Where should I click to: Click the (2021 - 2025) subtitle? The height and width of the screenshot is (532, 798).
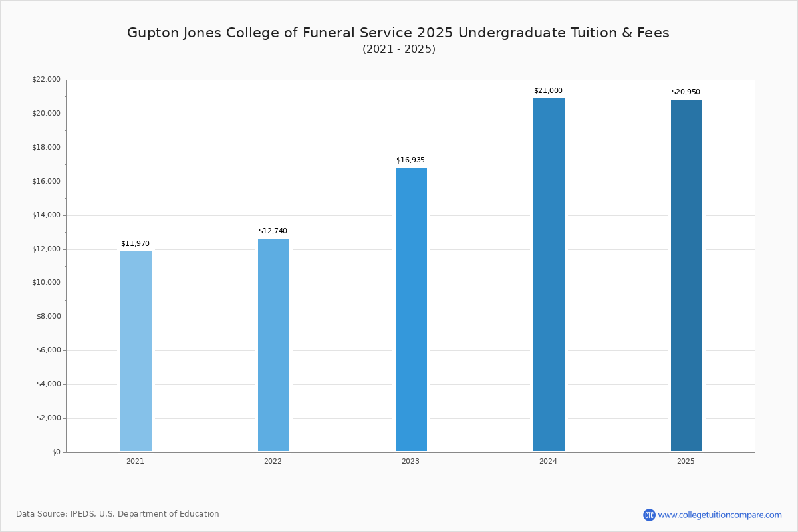click(399, 49)
